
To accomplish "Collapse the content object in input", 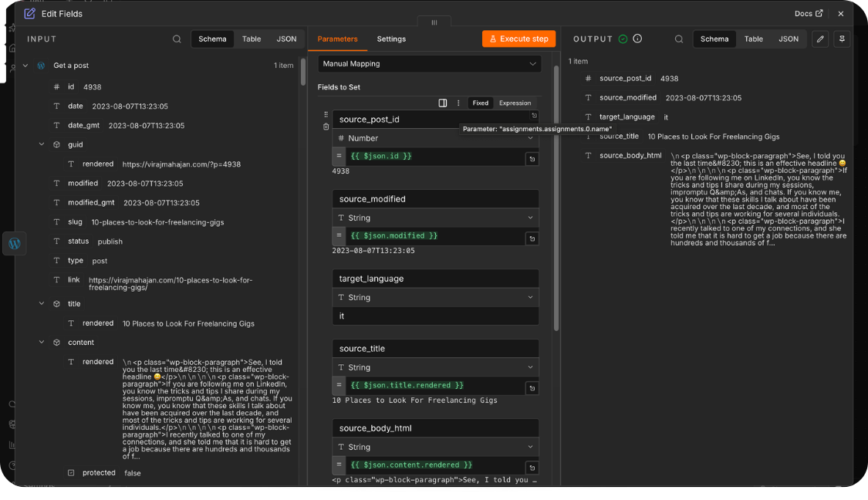I will click(x=42, y=342).
